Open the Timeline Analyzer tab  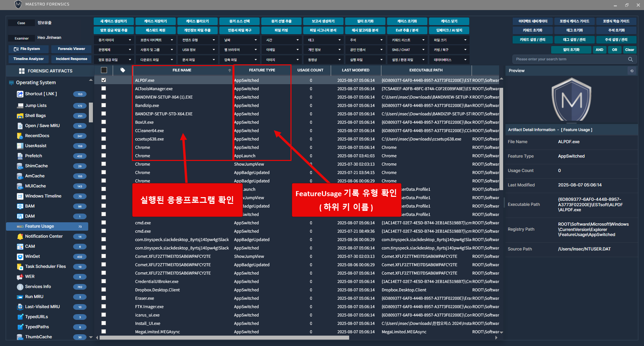[29, 59]
